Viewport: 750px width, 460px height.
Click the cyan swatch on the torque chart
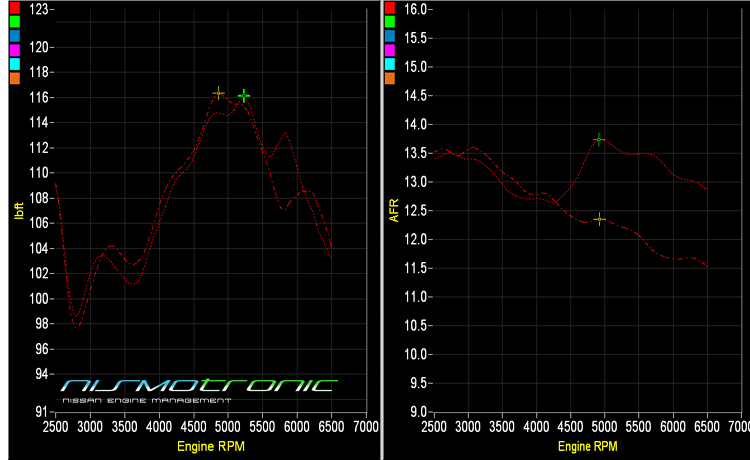click(x=14, y=64)
